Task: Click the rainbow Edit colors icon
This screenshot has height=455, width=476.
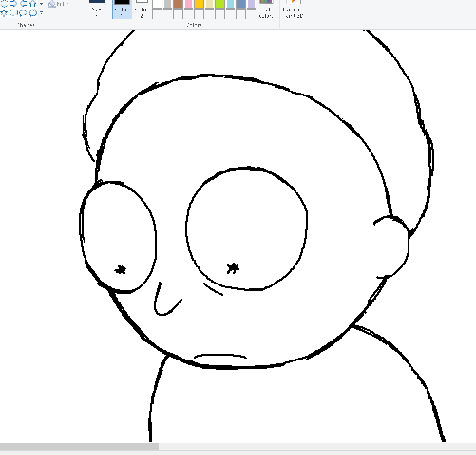Action: tap(266, 2)
